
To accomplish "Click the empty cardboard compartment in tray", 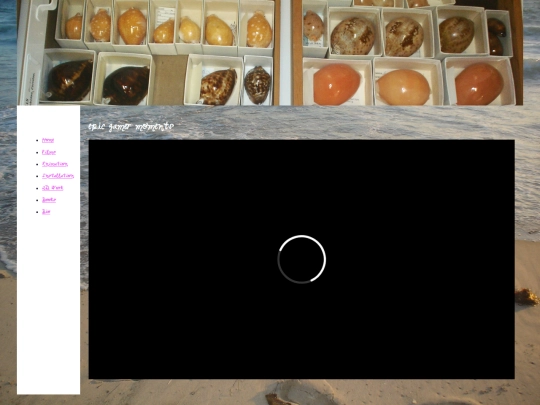I will pyautogui.click(x=170, y=80).
